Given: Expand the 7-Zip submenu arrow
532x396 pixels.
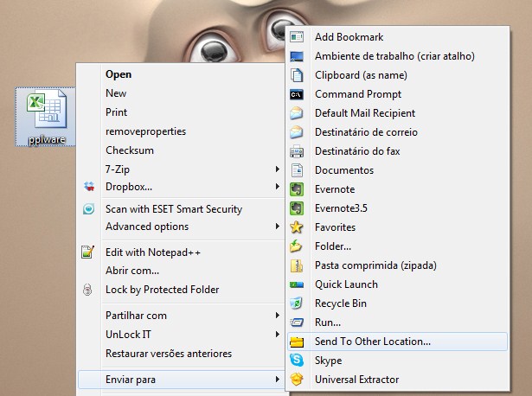Looking at the screenshot, I should [278, 169].
